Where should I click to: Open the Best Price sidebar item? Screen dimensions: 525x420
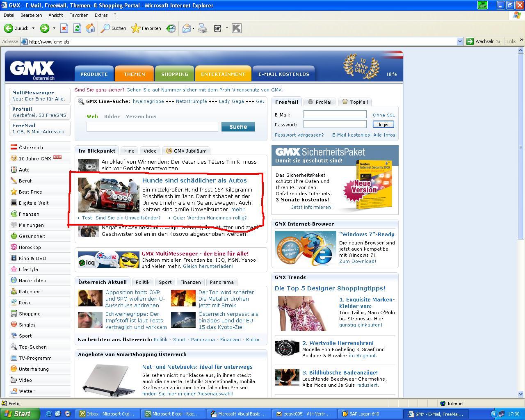40,192
